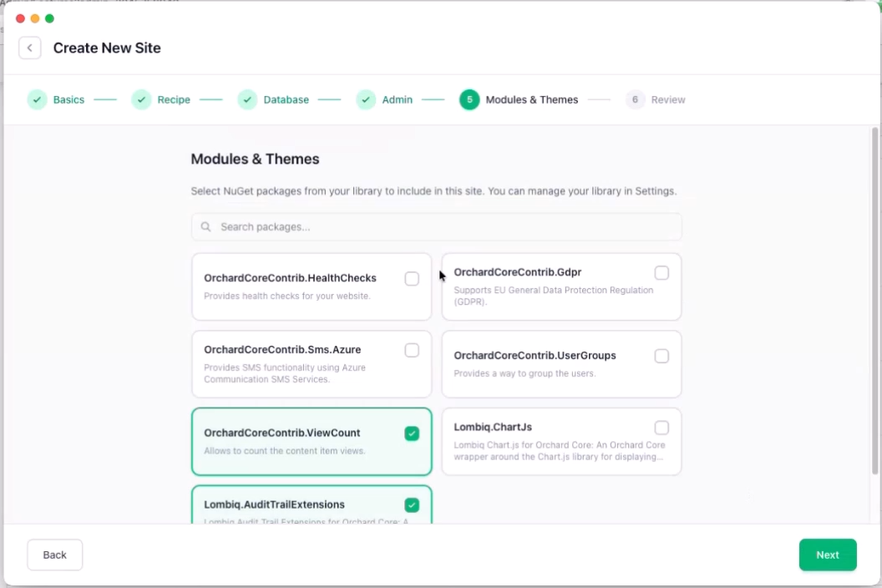The image size is (882, 588).
Task: Click the red close window button
Action: point(20,18)
